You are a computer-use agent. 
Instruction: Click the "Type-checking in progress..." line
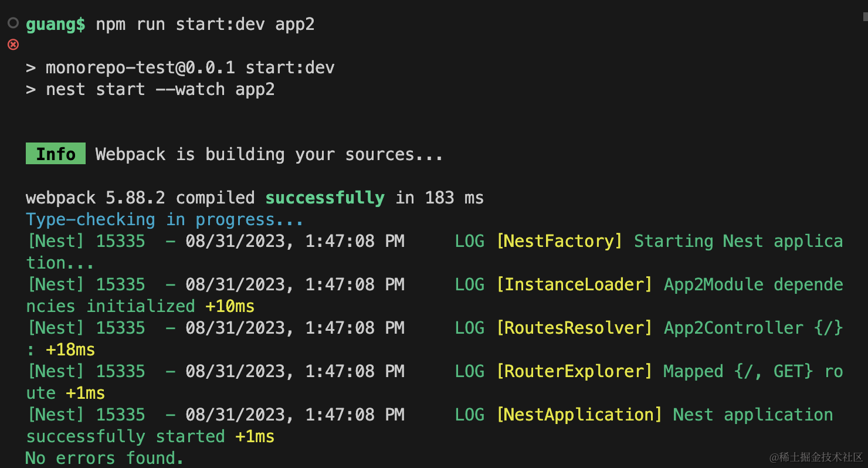click(x=165, y=220)
